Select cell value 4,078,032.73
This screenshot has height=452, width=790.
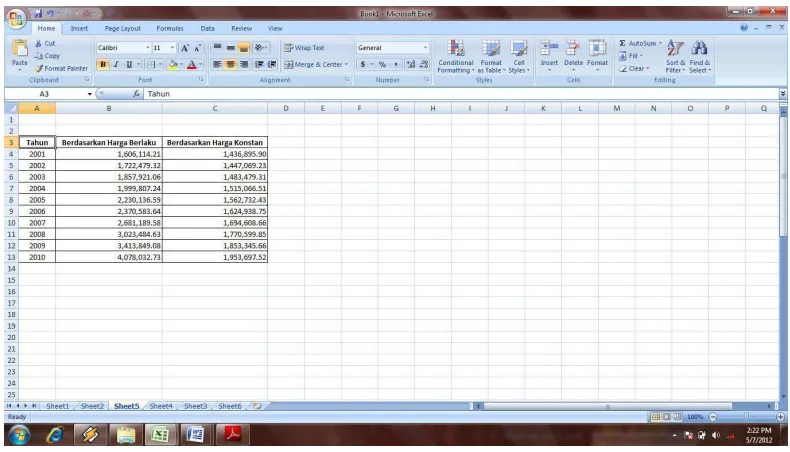pyautogui.click(x=109, y=257)
